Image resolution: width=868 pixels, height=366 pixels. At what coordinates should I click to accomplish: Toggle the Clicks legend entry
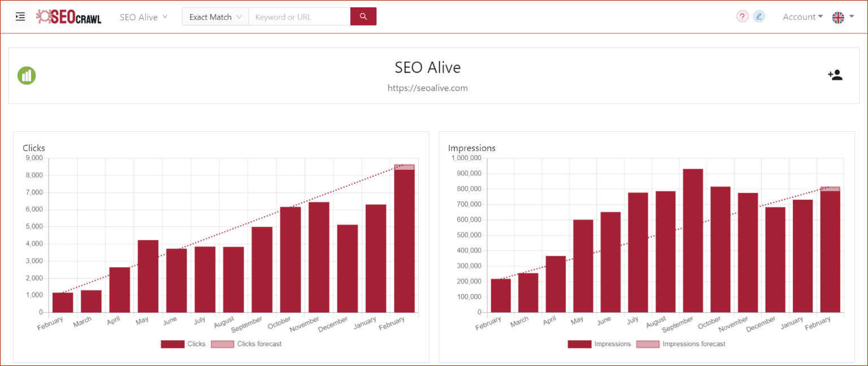tap(183, 344)
